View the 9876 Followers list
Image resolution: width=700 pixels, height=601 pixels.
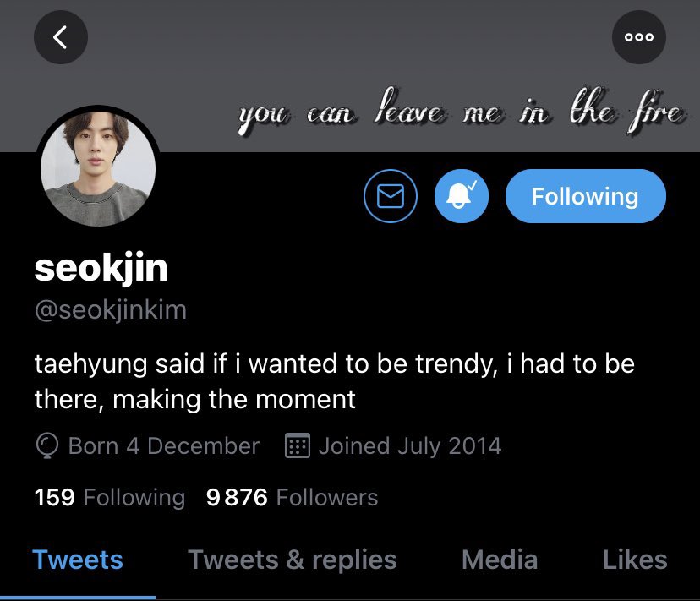292,497
